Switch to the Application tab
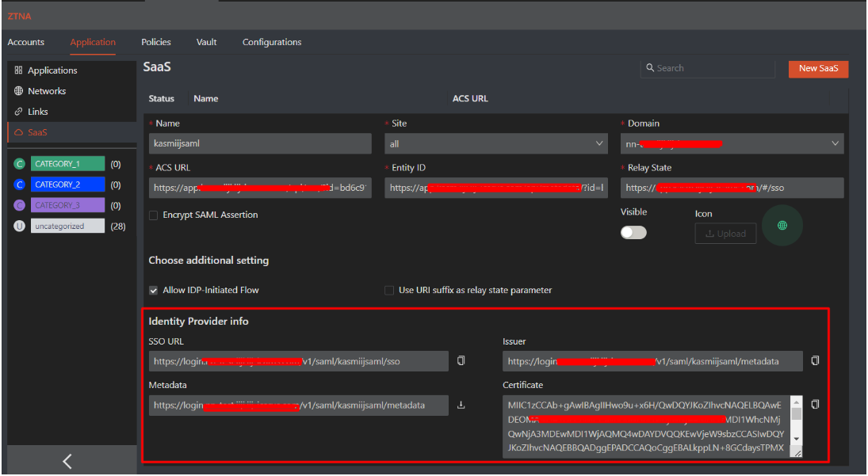The width and height of the screenshot is (868, 476). click(x=93, y=42)
